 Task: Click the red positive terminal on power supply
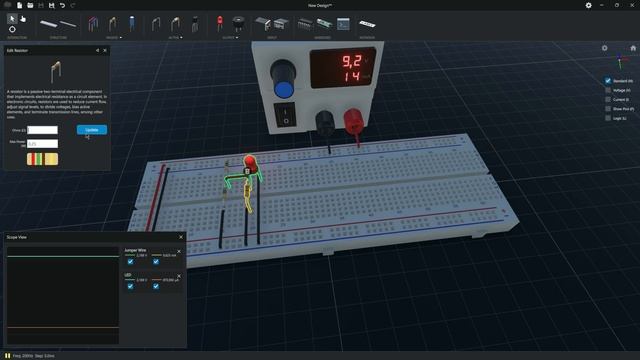click(353, 121)
